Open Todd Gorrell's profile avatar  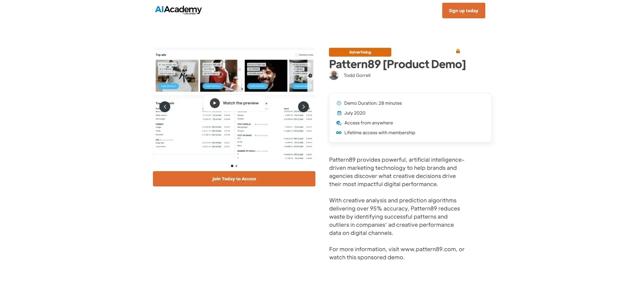[334, 75]
